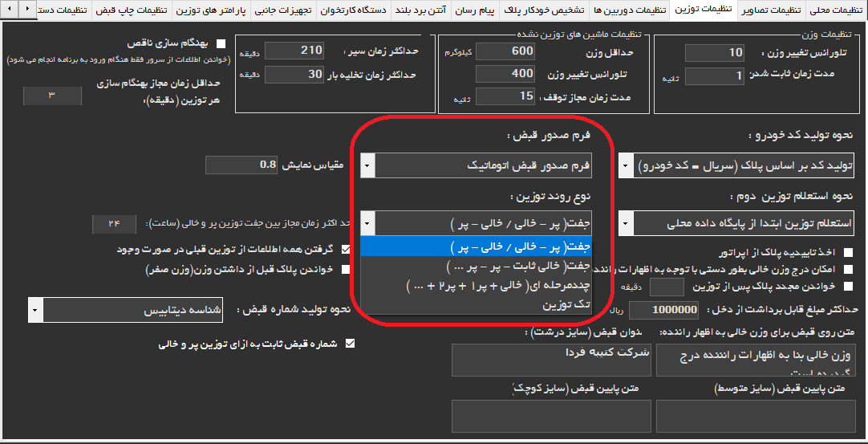This screenshot has height=444, width=868.
Task: Focus the 'حداقل وزن' field showing 600
Action: pyautogui.click(x=505, y=51)
